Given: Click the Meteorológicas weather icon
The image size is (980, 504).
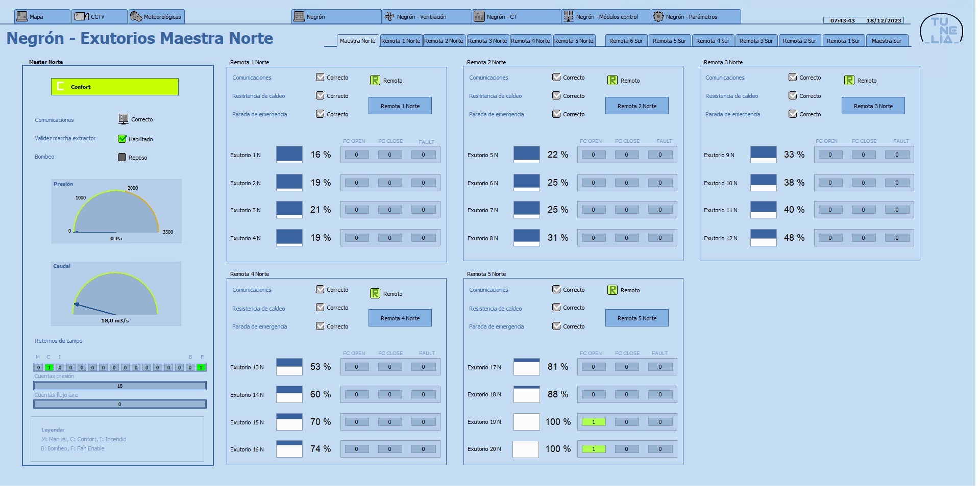Looking at the screenshot, I should coord(136,16).
